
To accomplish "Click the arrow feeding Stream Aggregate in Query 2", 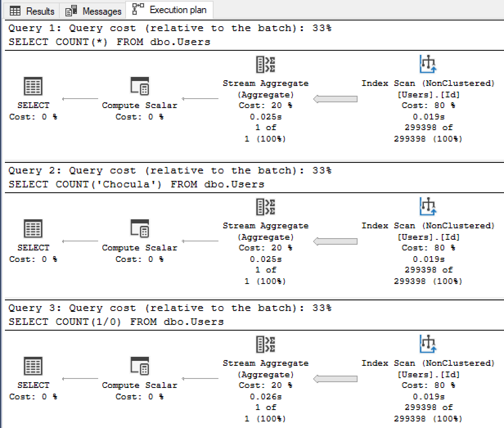I will pyautogui.click(x=335, y=241).
